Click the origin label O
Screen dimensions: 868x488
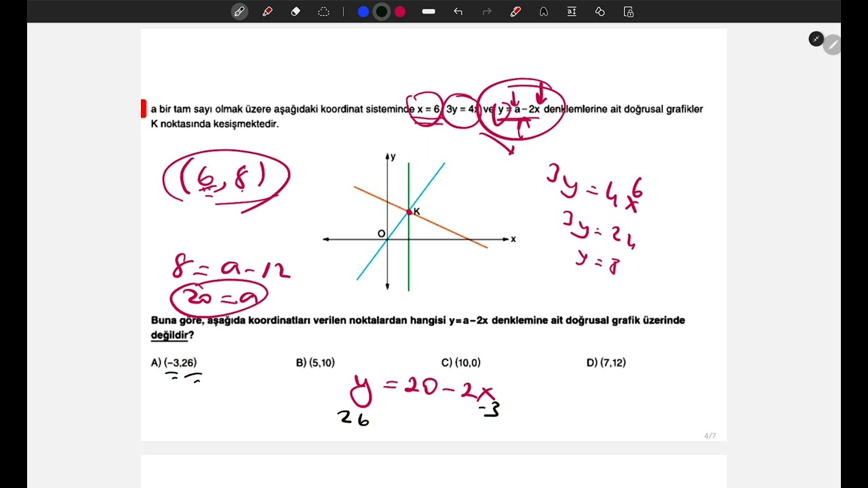pos(381,234)
